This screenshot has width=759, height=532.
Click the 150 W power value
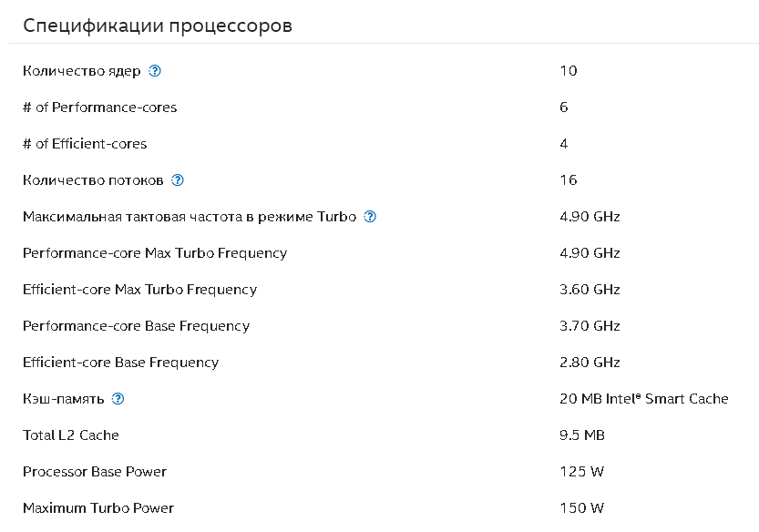(582, 507)
